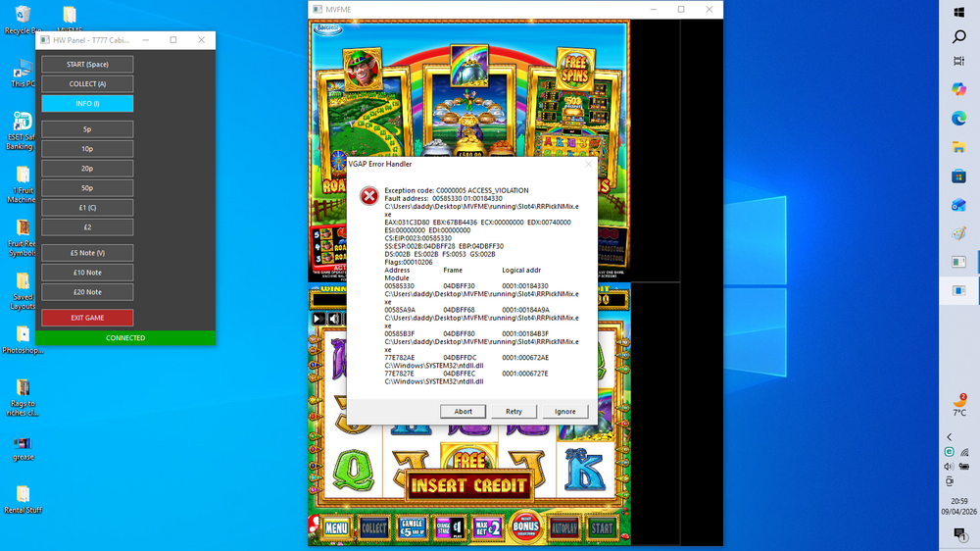Click the FREE SPINS feature badge
980x551 pixels.
(575, 69)
